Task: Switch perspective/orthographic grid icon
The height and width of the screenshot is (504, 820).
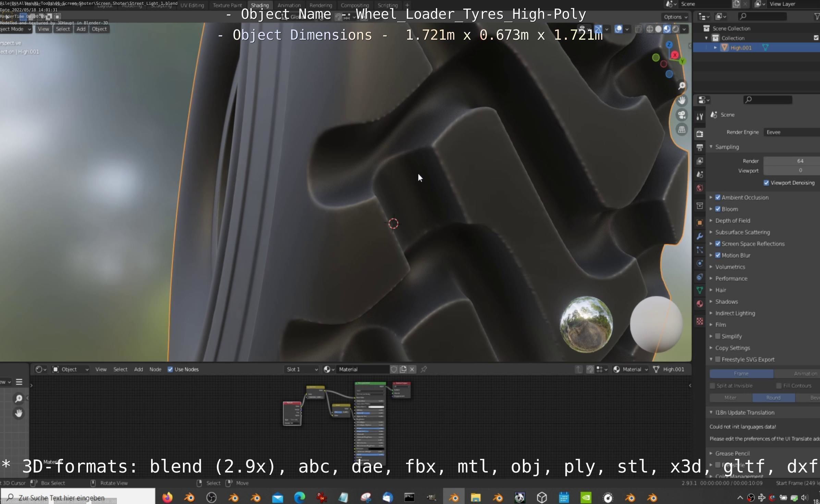Action: 682,130
